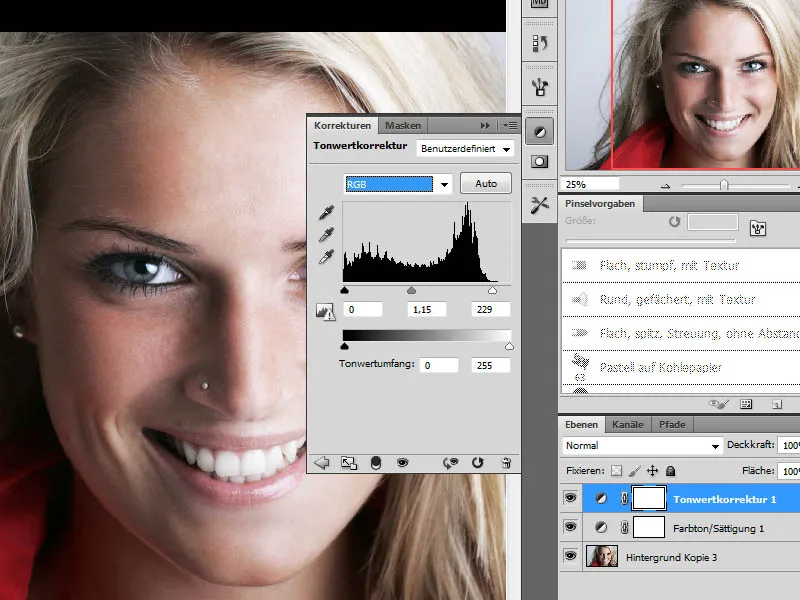This screenshot has height=600, width=800.
Task: Click adjustment icon of Farbton/Sättigung 1 layer
Action: tap(601, 528)
